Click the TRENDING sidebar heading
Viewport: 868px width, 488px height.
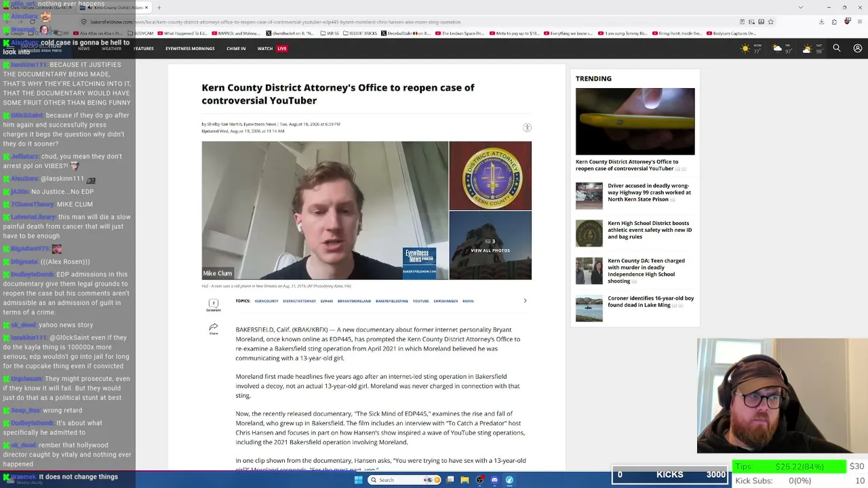coord(593,79)
